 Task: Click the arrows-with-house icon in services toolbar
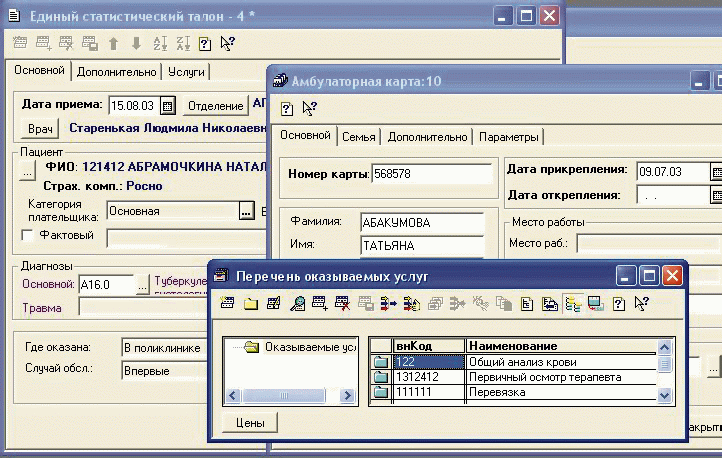click(412, 303)
